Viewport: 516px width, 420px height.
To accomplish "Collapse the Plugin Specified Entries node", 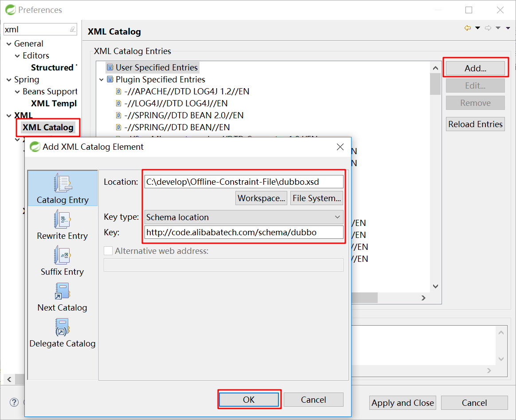I will (102, 80).
